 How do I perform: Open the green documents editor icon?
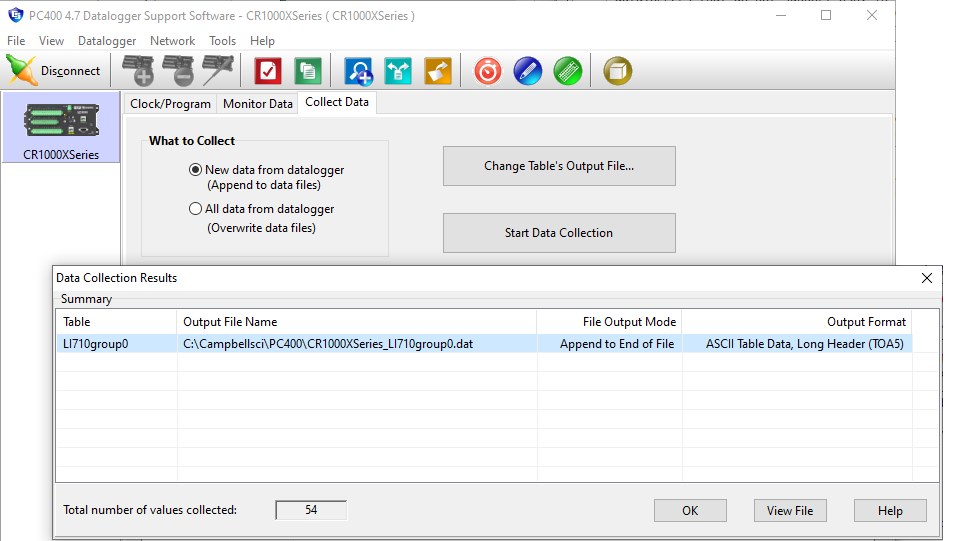coord(308,71)
